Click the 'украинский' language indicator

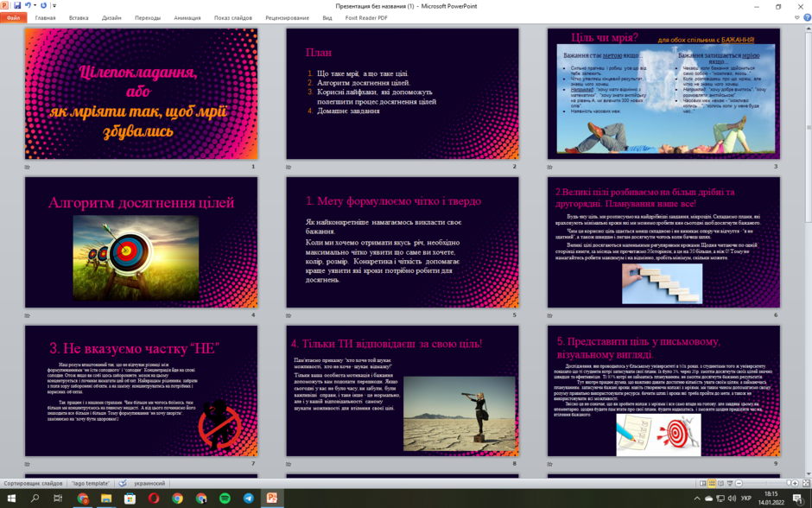(149, 483)
